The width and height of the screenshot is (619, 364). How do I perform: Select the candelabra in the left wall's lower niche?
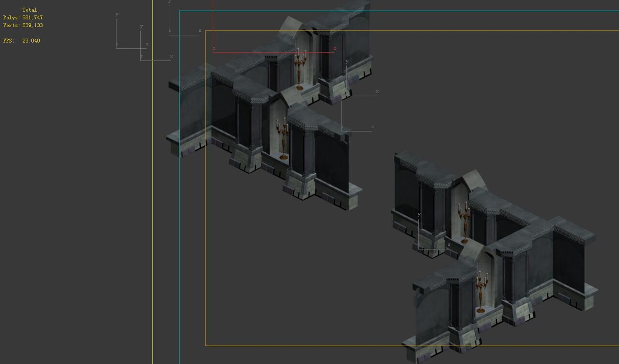[x=283, y=138]
